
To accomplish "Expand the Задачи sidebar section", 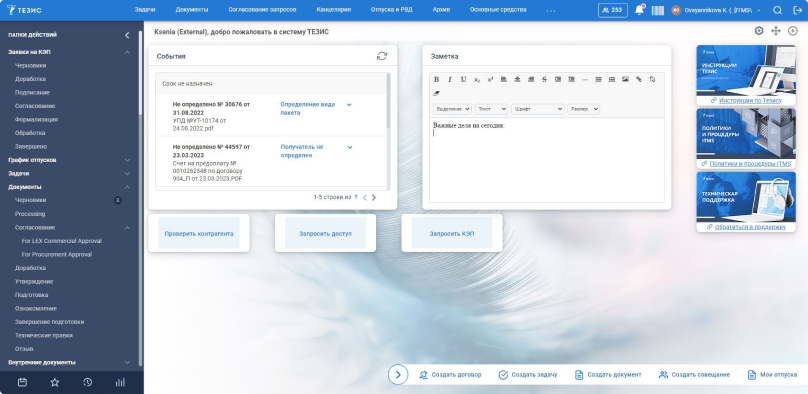I will point(127,174).
